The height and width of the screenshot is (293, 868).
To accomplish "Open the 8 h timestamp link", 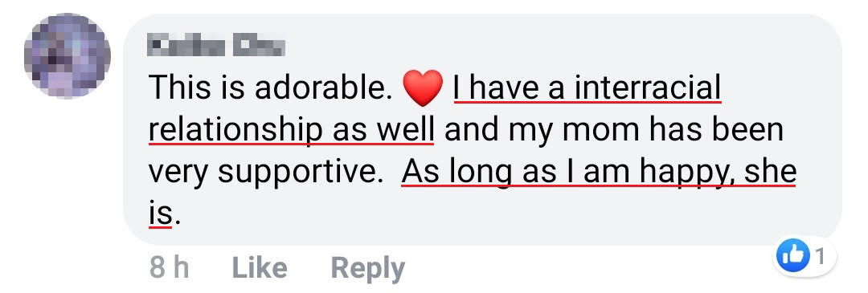I will click(169, 268).
